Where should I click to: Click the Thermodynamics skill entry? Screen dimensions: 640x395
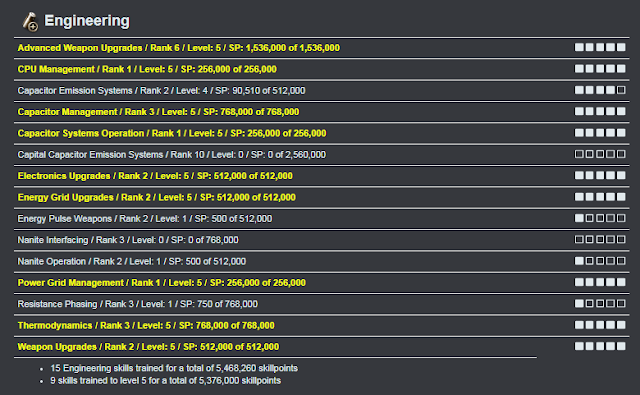point(146,325)
